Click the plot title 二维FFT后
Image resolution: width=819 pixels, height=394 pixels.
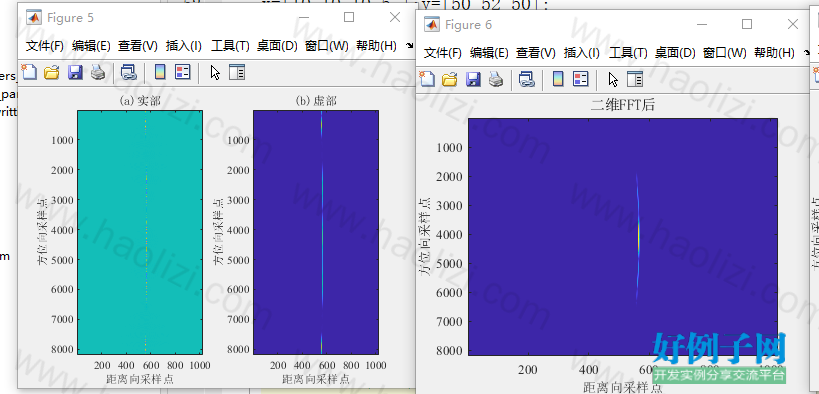pos(623,105)
